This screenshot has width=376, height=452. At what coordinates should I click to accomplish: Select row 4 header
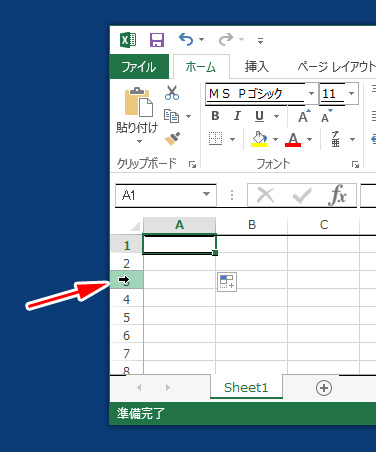pos(127,299)
